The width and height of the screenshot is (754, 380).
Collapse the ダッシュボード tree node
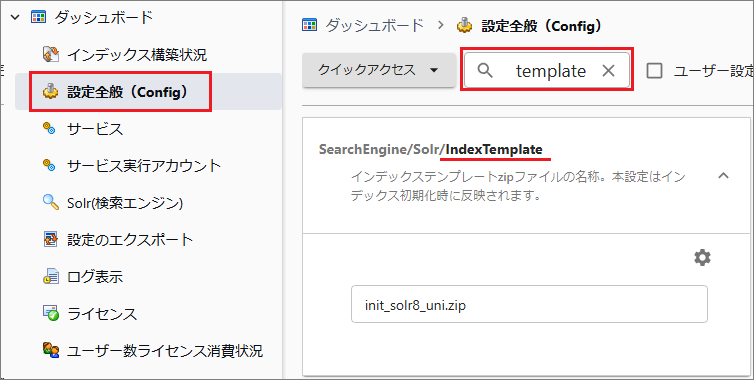click(x=16, y=18)
